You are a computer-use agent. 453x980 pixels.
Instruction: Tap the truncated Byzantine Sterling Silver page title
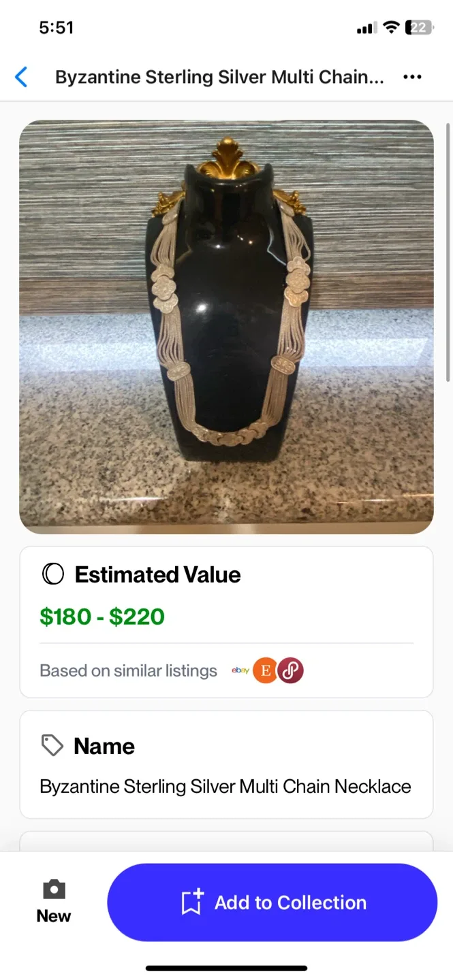coord(219,77)
